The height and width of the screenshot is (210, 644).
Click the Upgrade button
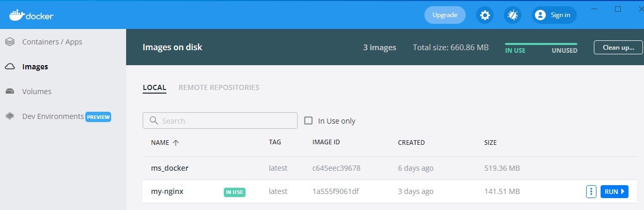coord(445,15)
